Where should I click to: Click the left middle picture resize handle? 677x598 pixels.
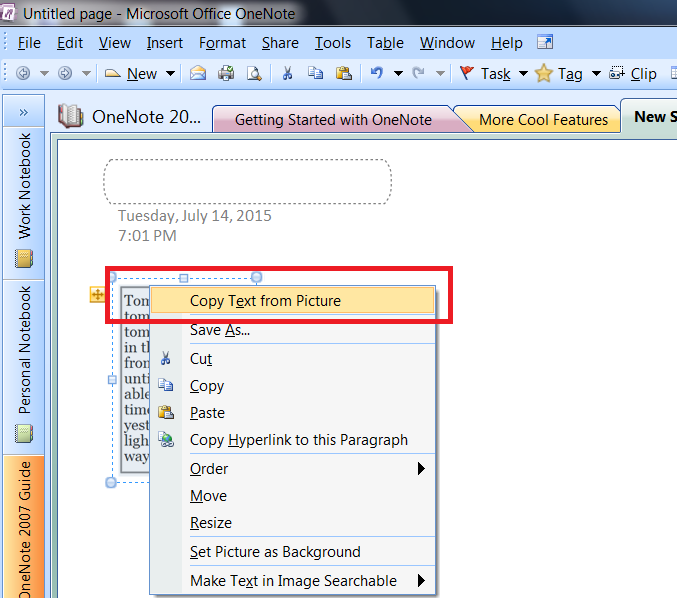coord(112,380)
